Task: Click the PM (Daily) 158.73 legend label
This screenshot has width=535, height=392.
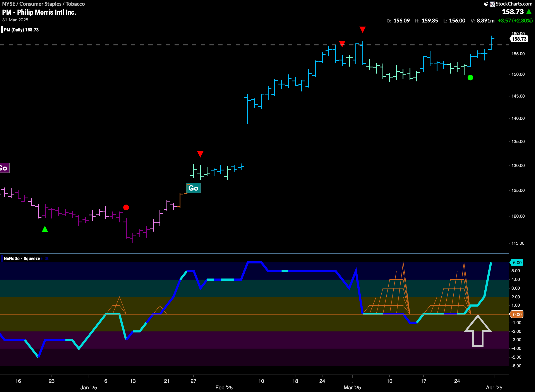Action: pyautogui.click(x=21, y=30)
